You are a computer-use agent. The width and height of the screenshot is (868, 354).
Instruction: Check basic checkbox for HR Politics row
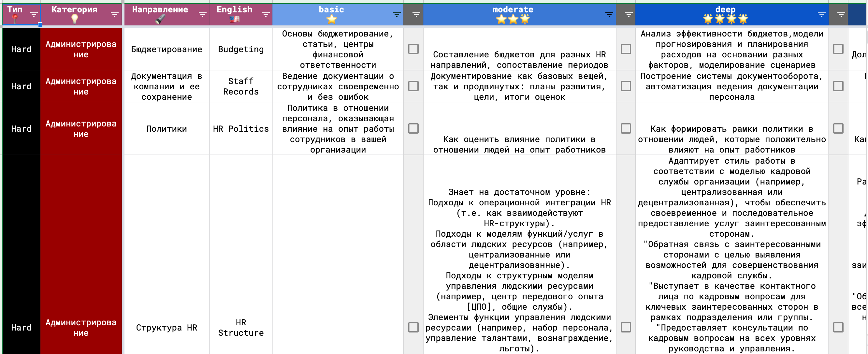[413, 128]
